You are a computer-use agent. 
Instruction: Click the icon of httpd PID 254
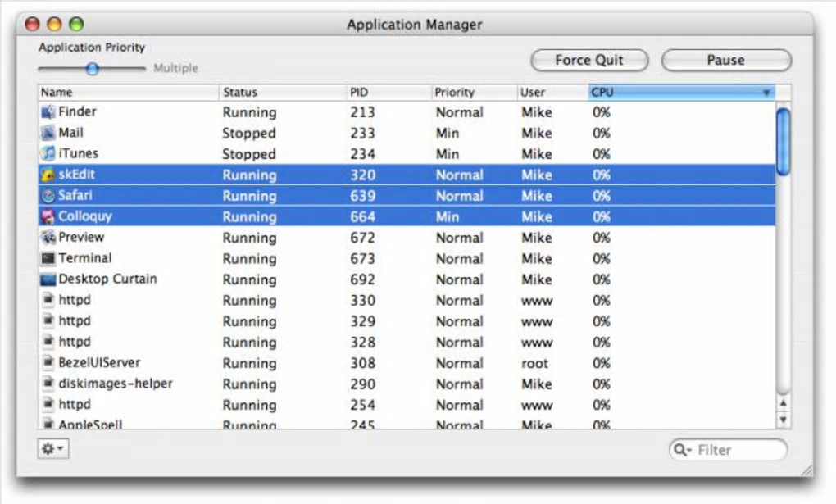point(48,404)
